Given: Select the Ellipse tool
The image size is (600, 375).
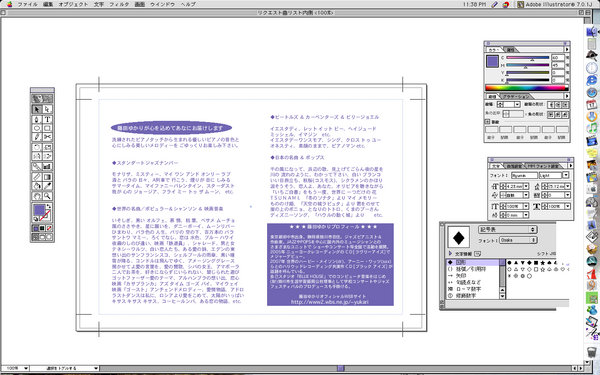Looking at the screenshot, I should coord(37,128).
